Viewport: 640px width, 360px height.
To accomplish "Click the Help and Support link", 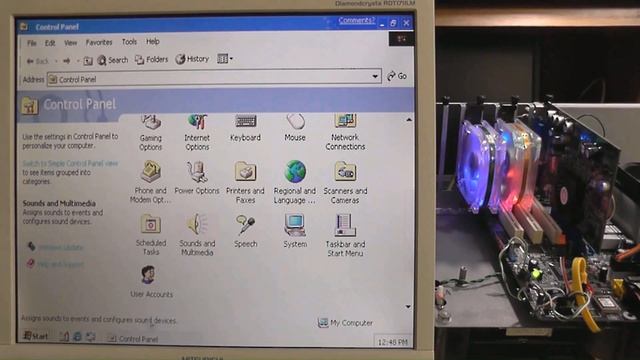I will tap(60, 264).
